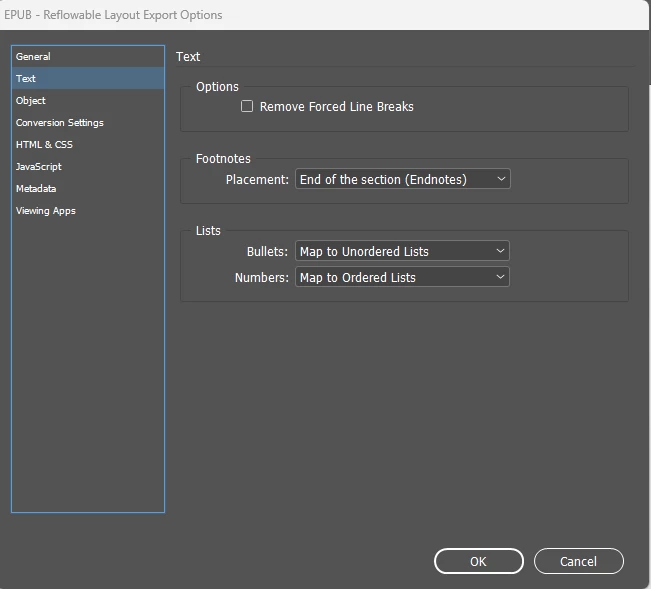The image size is (651, 589).
Task: Switch to the Object category
Action: pos(88,100)
